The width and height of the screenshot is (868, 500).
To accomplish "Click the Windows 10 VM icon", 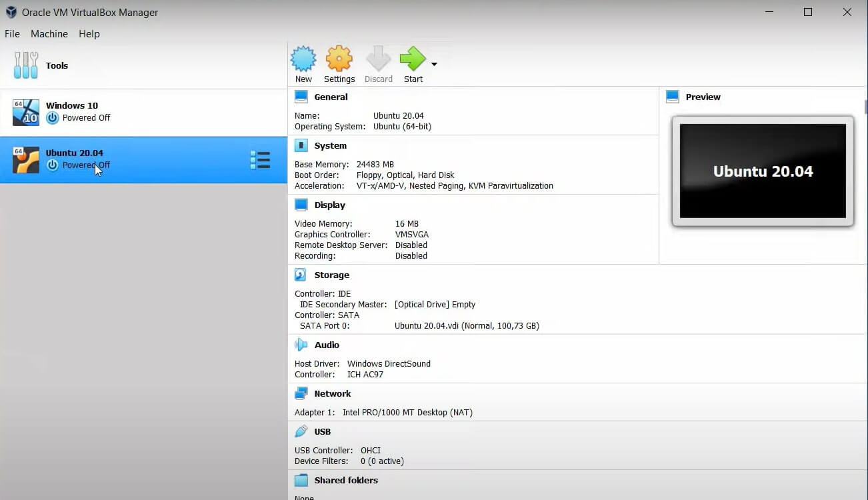I will coord(26,112).
